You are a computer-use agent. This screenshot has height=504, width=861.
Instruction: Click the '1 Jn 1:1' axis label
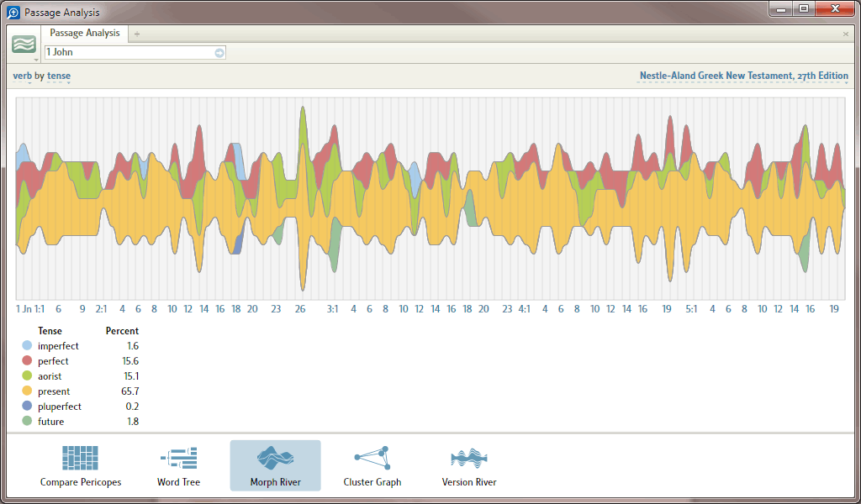pyautogui.click(x=30, y=309)
